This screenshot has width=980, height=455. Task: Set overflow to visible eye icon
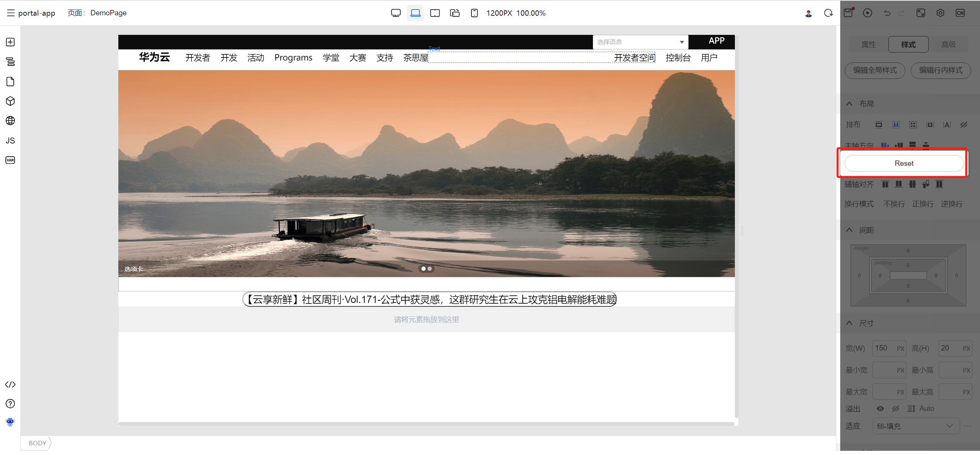pyautogui.click(x=880, y=409)
